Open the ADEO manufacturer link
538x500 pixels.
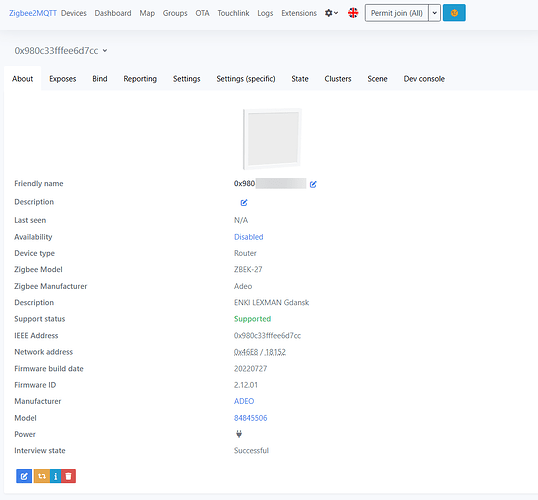coord(244,401)
